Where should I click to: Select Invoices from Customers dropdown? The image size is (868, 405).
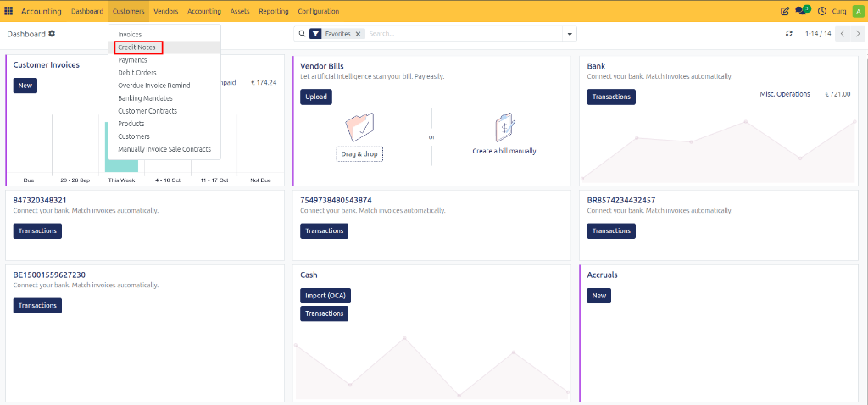point(165,34)
